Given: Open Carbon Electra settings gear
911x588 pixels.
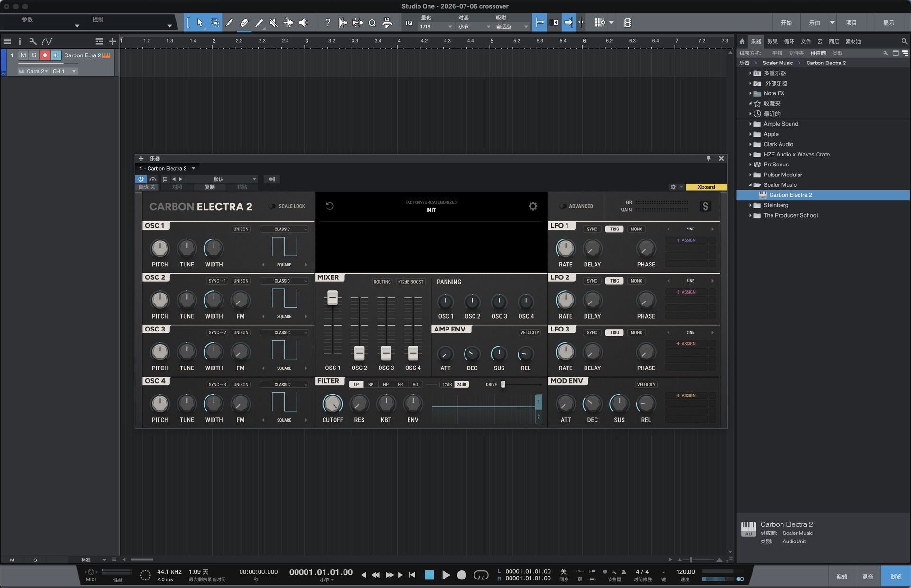Looking at the screenshot, I should pos(533,206).
